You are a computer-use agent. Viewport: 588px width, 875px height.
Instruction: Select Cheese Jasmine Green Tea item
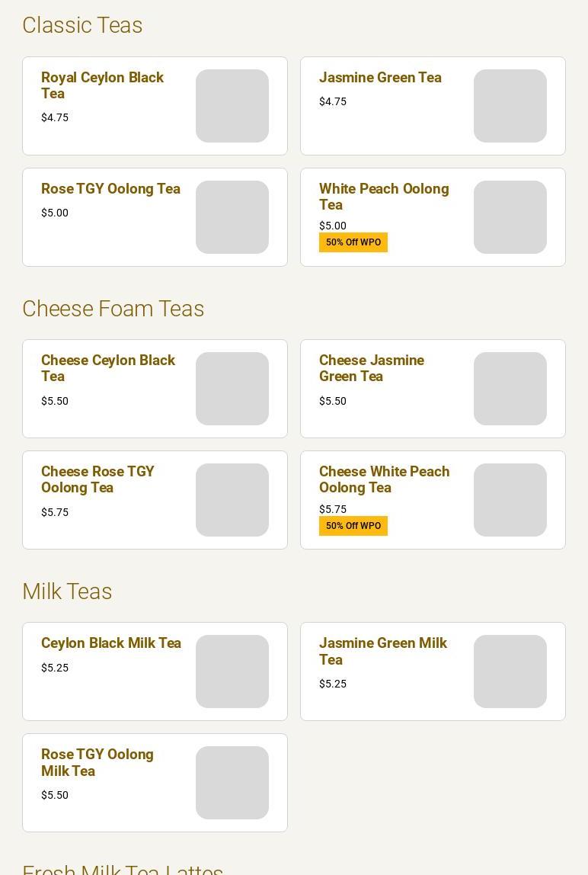(433, 389)
